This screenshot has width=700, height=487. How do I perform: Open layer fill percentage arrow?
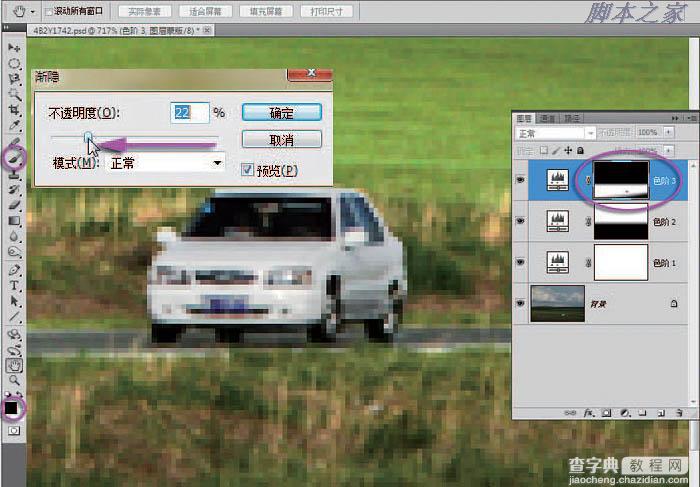(669, 150)
